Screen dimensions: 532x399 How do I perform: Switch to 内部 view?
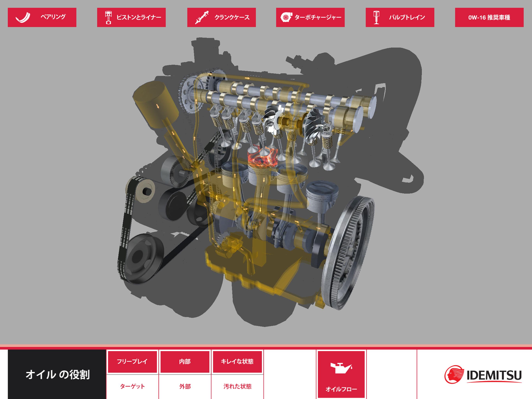[185, 361]
